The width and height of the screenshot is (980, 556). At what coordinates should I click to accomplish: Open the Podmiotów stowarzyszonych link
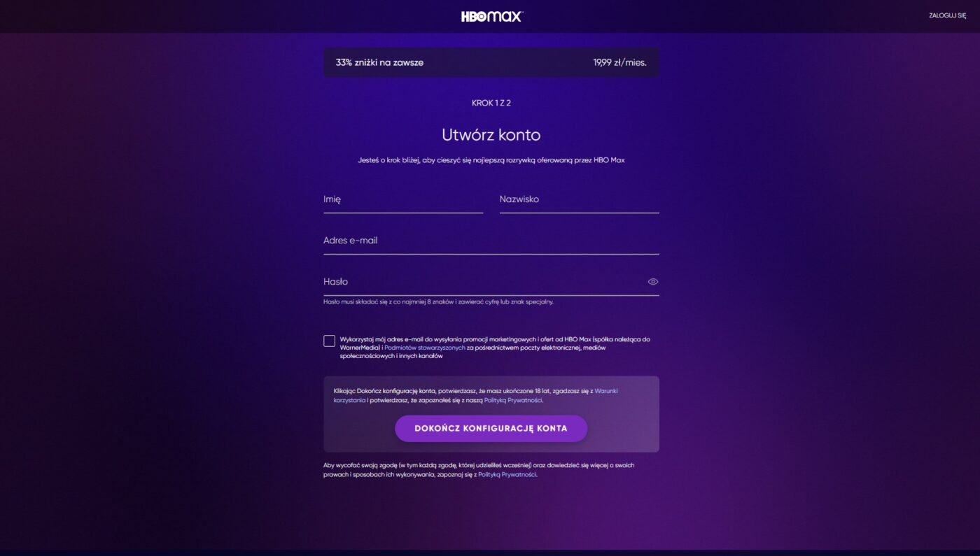coord(425,348)
